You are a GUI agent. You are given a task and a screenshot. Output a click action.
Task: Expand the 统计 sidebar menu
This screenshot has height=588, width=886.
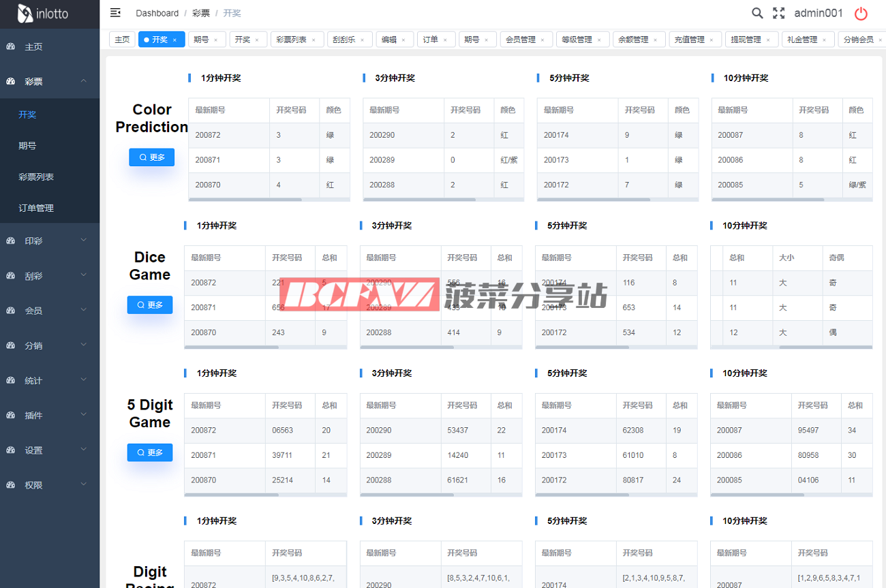pos(83,380)
